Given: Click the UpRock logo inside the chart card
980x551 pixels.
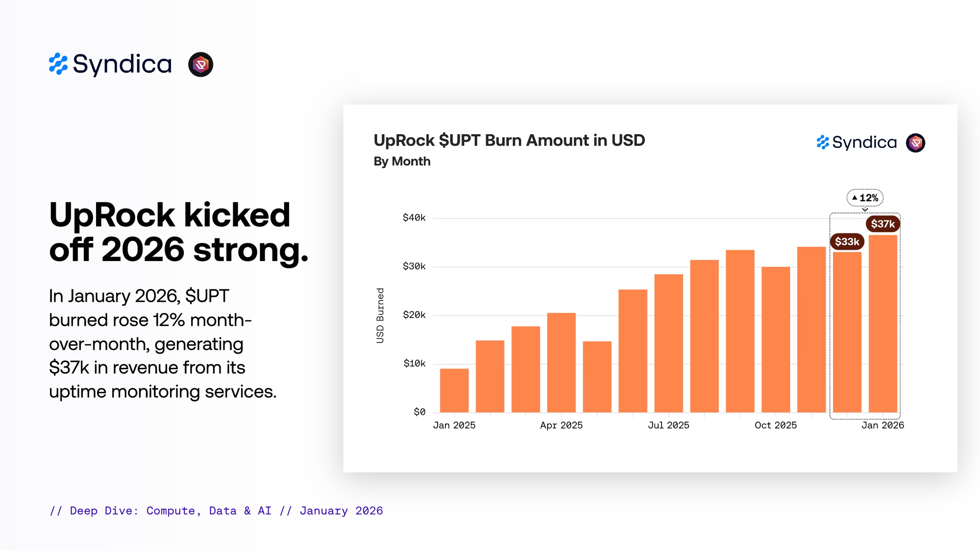Looking at the screenshot, I should [x=915, y=143].
